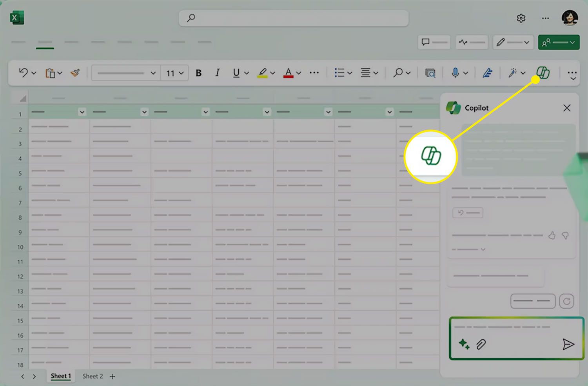Expand the first column filter dropdown
This screenshot has height=386, width=588.
coord(82,112)
